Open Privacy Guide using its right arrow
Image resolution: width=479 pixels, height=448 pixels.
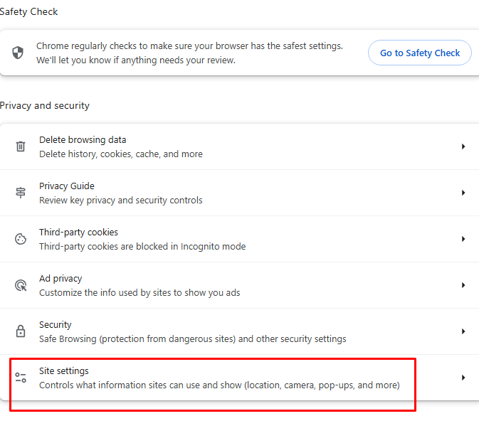[463, 193]
